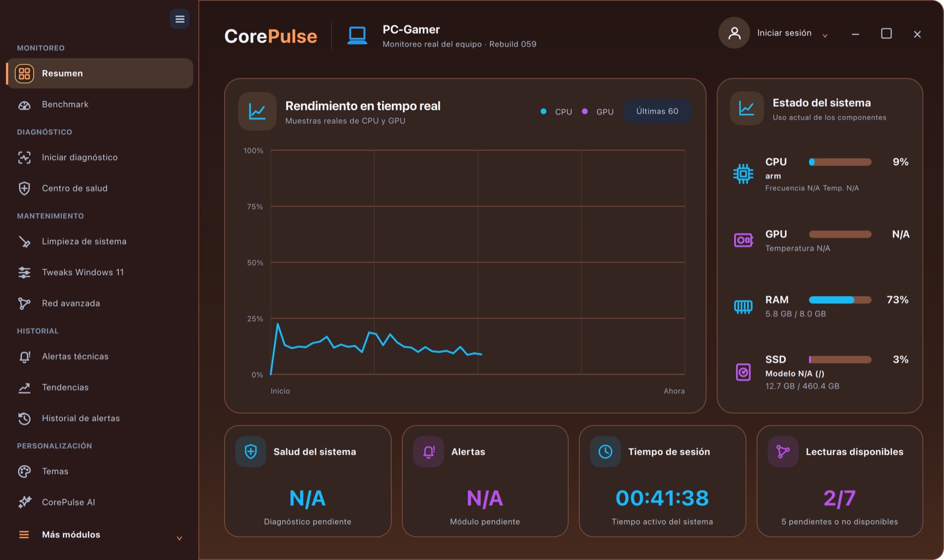Screen dimensions: 944x560
Task: Toggle the GPU series in chart legend
Action: point(598,112)
